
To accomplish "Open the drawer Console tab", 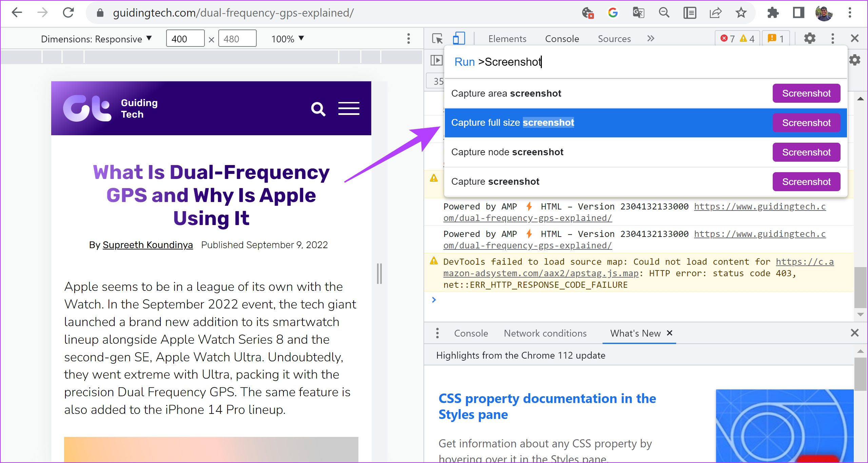I will [471, 333].
